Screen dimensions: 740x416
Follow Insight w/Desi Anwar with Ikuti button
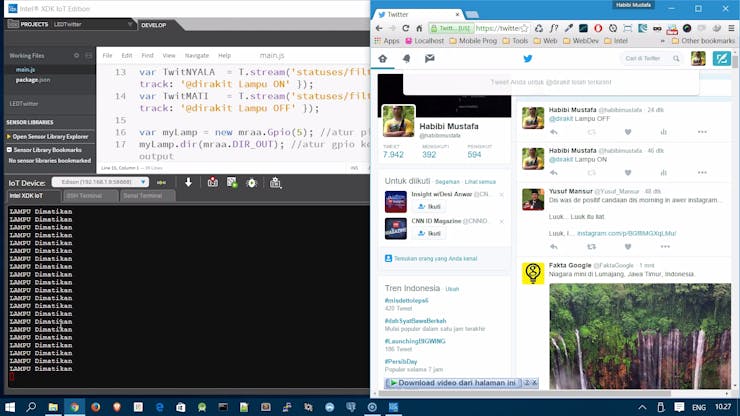click(x=429, y=207)
